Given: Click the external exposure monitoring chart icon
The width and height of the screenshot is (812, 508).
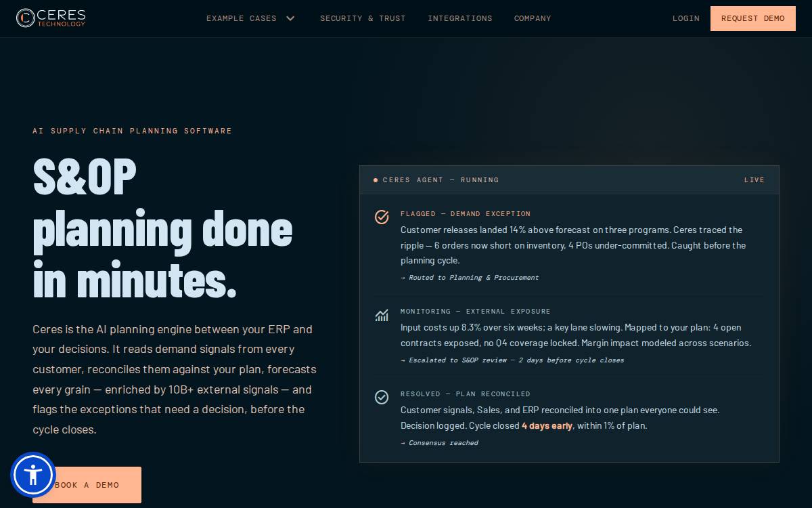Looking at the screenshot, I should (x=382, y=315).
